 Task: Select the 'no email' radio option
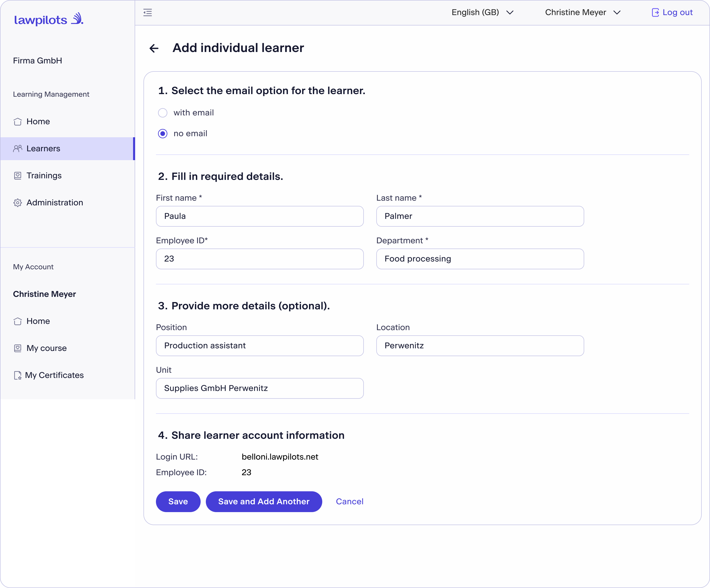163,134
